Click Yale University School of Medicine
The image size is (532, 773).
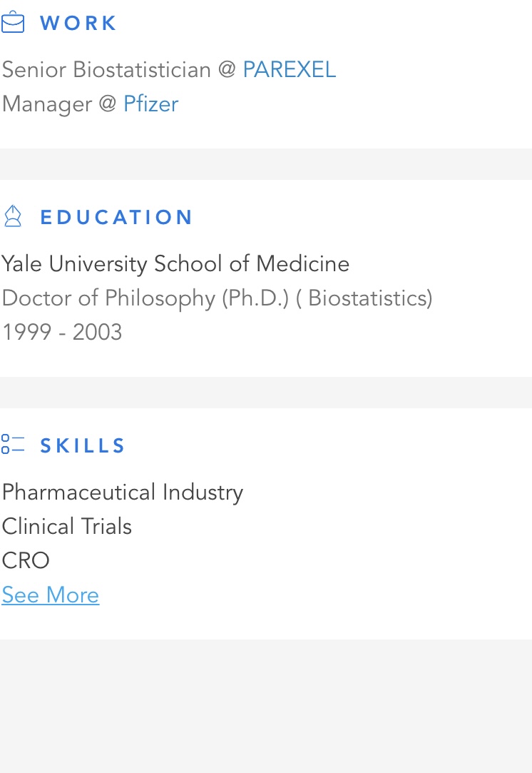tap(175, 264)
